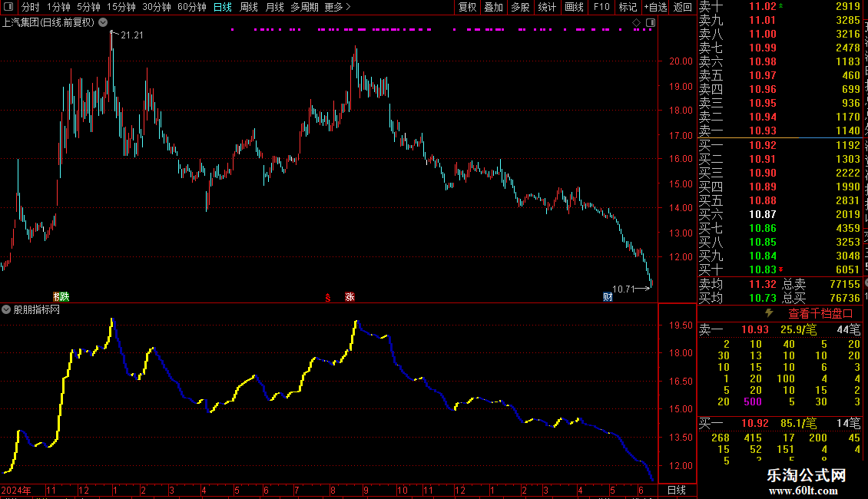Switch to 分时 intraday view

[x=31, y=7]
